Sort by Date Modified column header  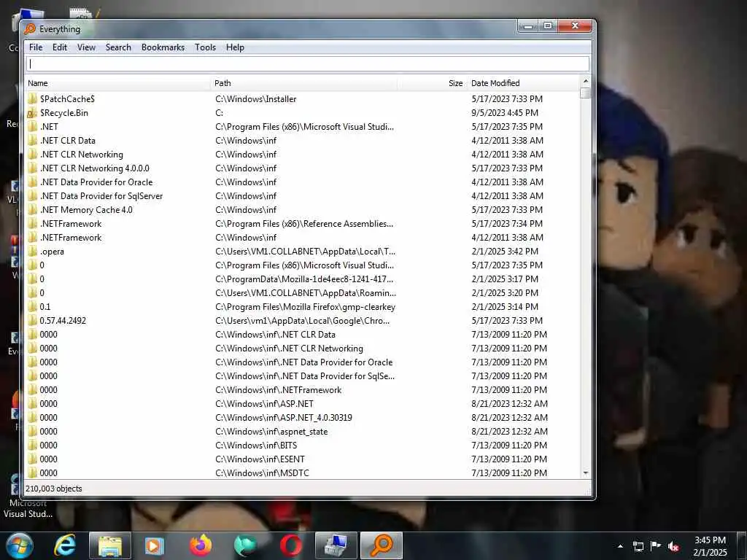coord(524,83)
